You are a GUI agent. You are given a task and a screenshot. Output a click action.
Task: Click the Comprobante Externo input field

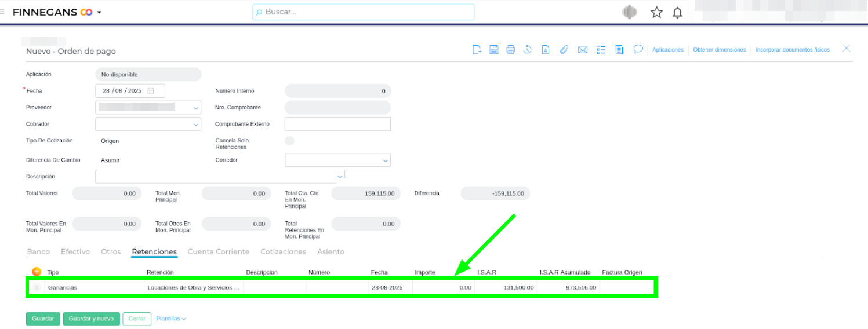tap(337, 124)
